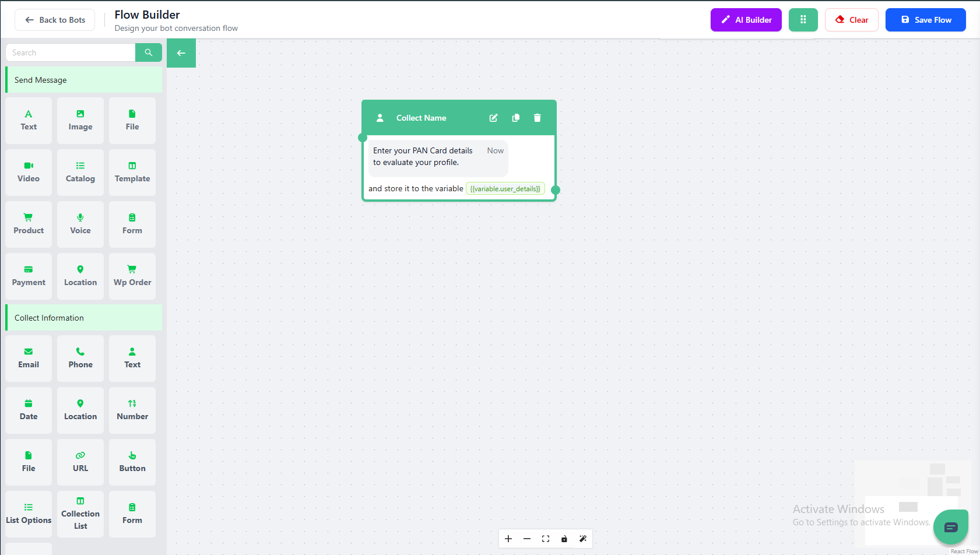Select the Template message block

[x=132, y=172]
